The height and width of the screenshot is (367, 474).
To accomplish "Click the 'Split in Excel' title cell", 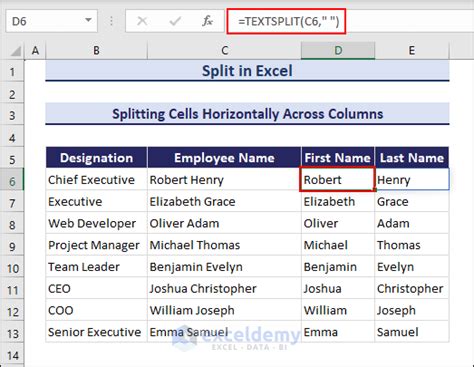I will tap(247, 71).
